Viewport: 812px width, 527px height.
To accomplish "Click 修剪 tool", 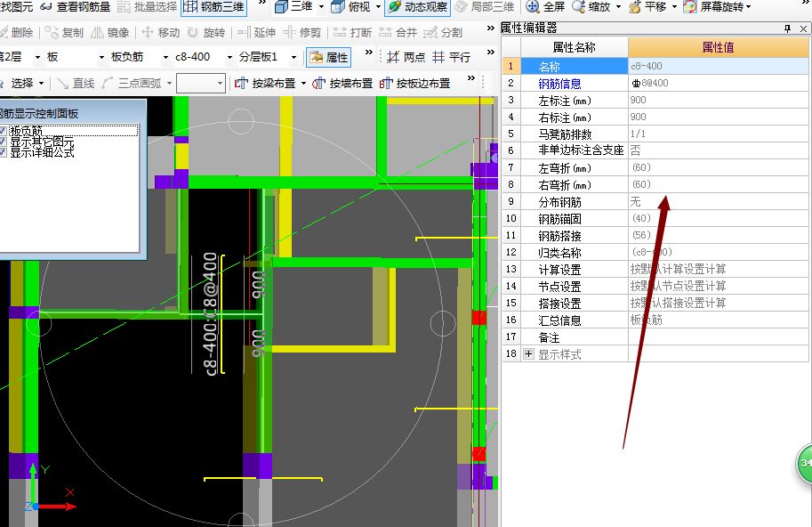I will pos(301,33).
